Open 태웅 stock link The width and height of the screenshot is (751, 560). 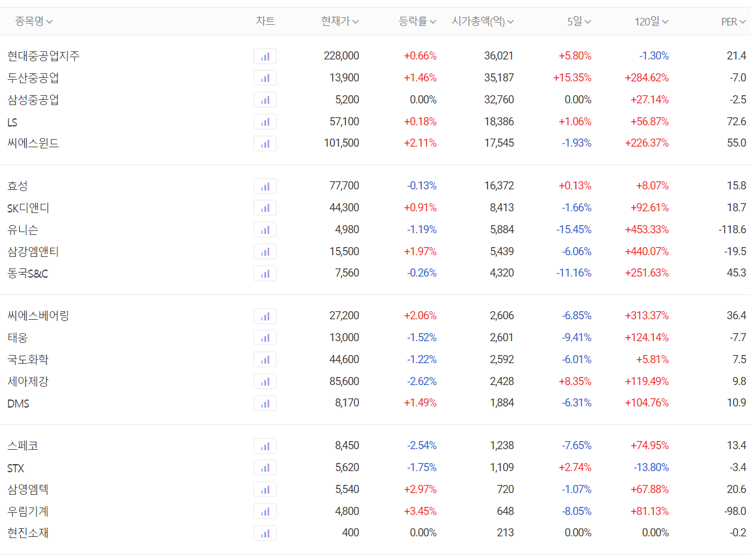coord(17,338)
